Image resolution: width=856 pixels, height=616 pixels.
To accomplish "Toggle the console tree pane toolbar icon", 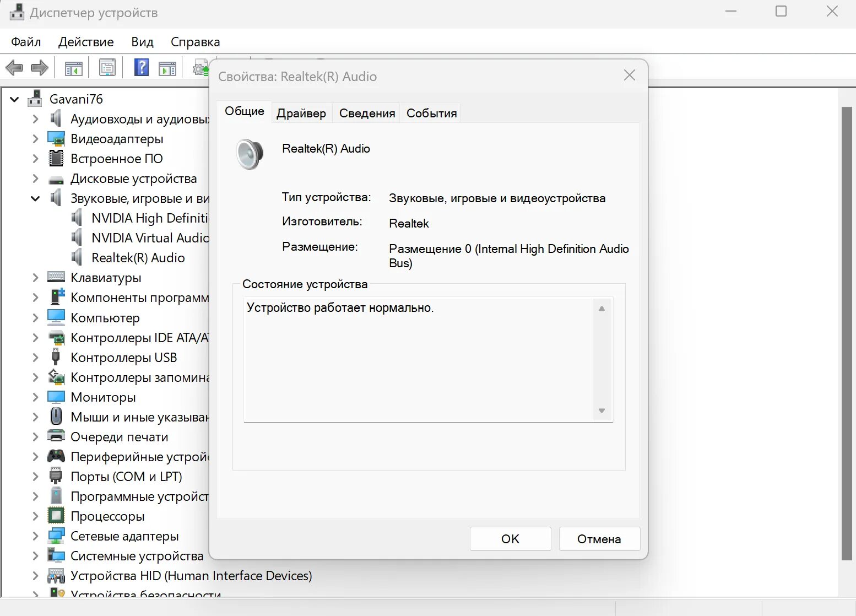I will coord(74,68).
